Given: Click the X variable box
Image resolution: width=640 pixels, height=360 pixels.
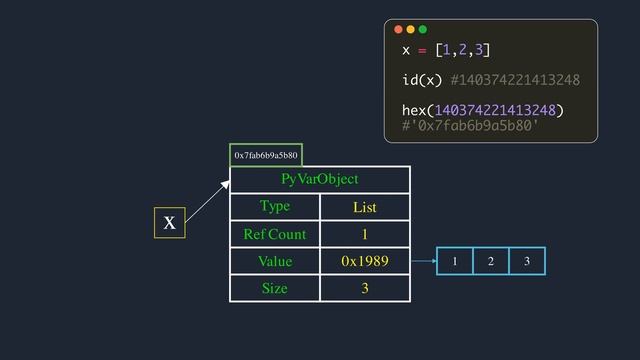Looking at the screenshot, I should click(x=170, y=223).
